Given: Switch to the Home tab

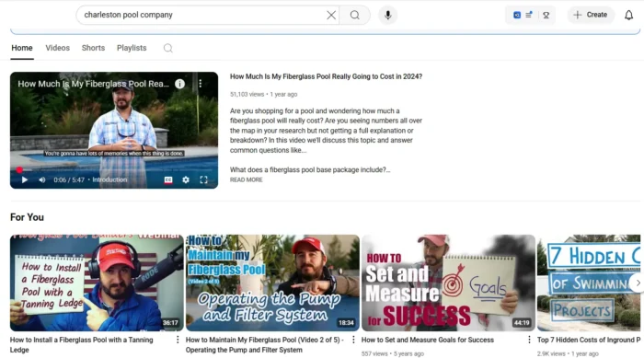Looking at the screenshot, I should (22, 48).
